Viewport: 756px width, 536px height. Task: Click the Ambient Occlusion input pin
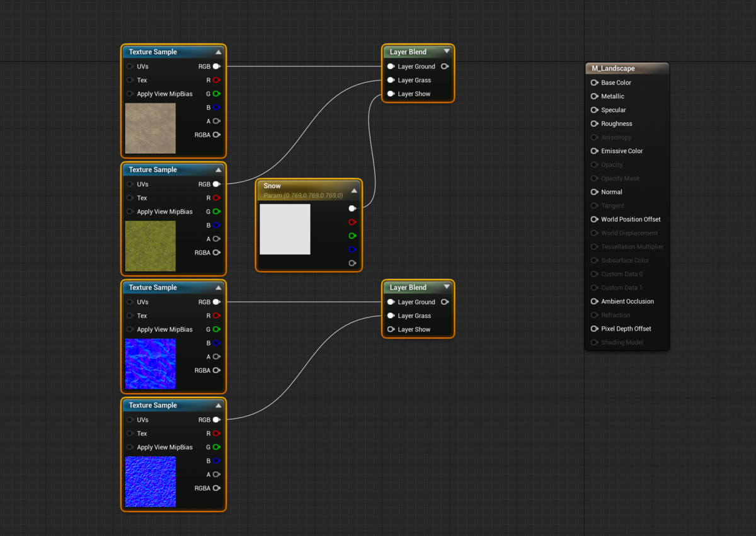coord(594,301)
